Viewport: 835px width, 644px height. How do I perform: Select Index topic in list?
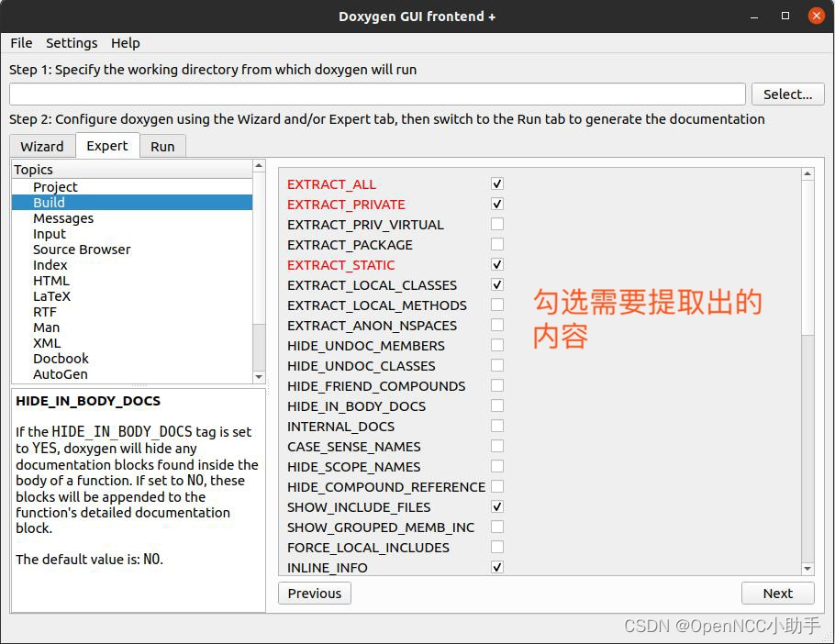pos(132,265)
